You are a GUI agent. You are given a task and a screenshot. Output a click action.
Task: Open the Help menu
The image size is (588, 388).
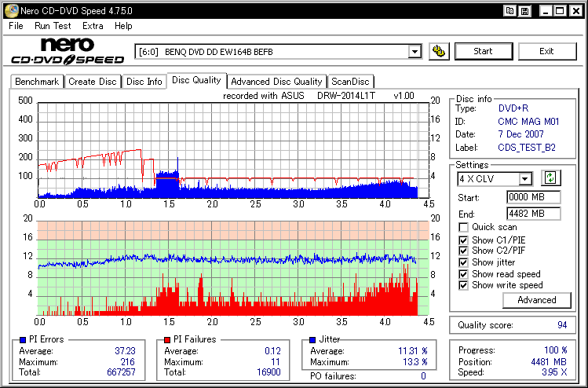[x=123, y=26]
